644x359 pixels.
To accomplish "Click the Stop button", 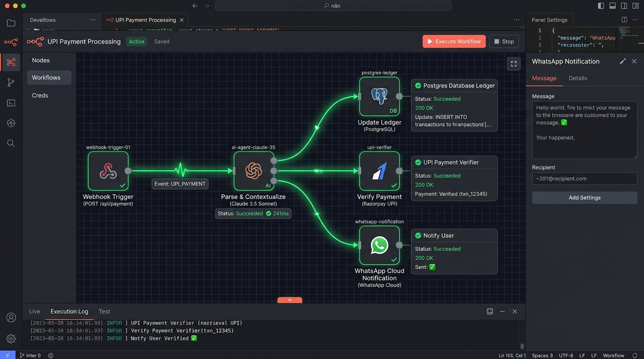I will (x=504, y=42).
